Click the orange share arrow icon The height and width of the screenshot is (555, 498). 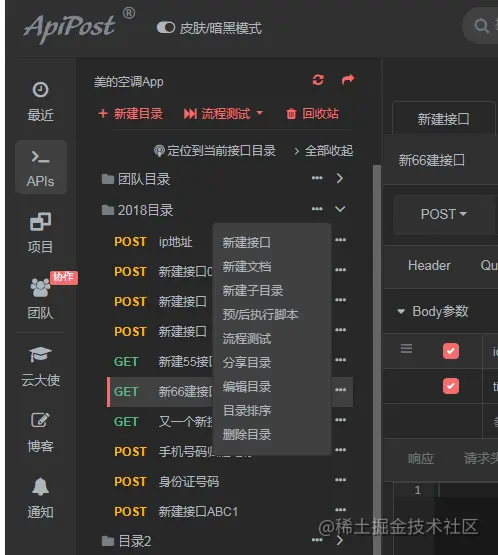(x=348, y=79)
